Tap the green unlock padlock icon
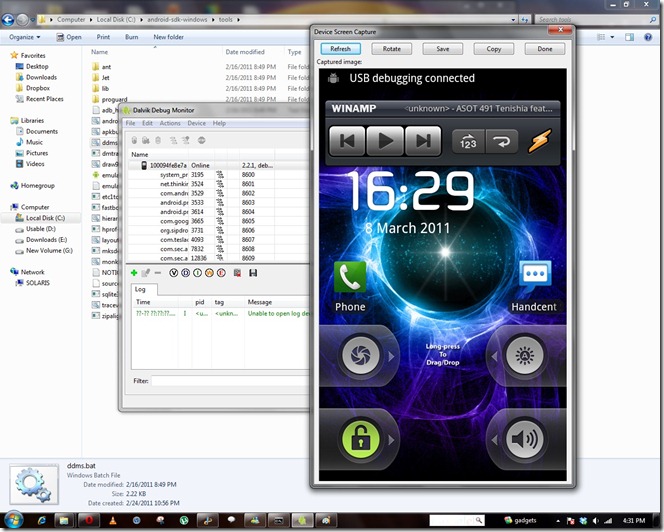Viewport: 664px width, 532px height. point(360,439)
